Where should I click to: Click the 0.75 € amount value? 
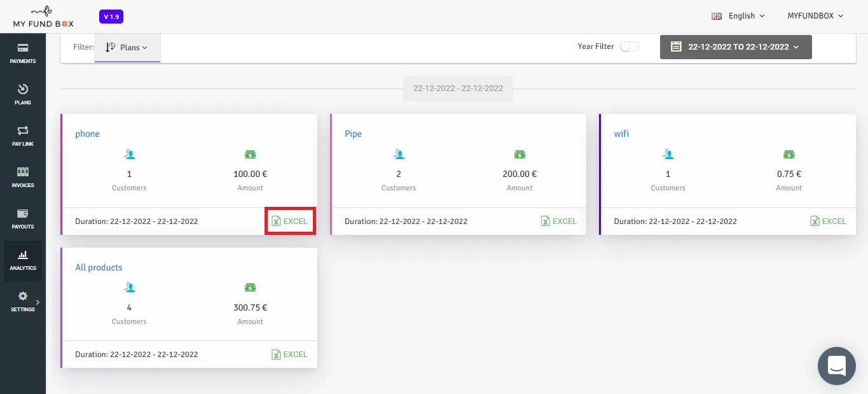[789, 174]
